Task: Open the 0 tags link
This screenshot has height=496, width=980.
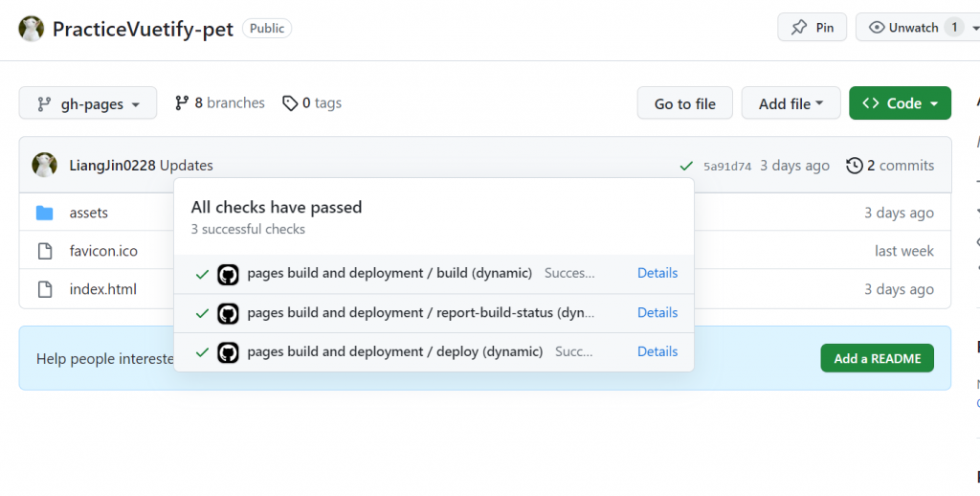Action: (312, 102)
